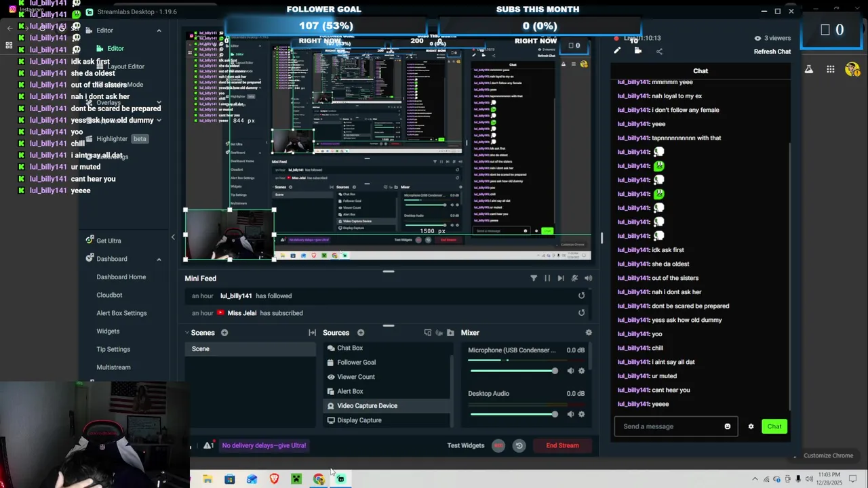Mute Desktop Audio channel
868x488 pixels.
pyautogui.click(x=570, y=414)
